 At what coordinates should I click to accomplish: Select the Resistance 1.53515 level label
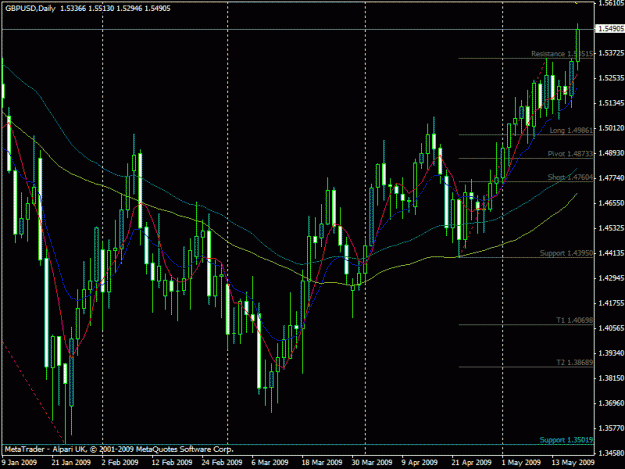coord(562,53)
